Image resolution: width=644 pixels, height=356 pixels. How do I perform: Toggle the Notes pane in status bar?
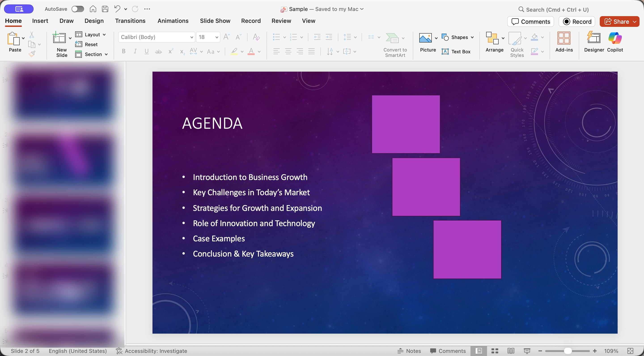coord(409,351)
